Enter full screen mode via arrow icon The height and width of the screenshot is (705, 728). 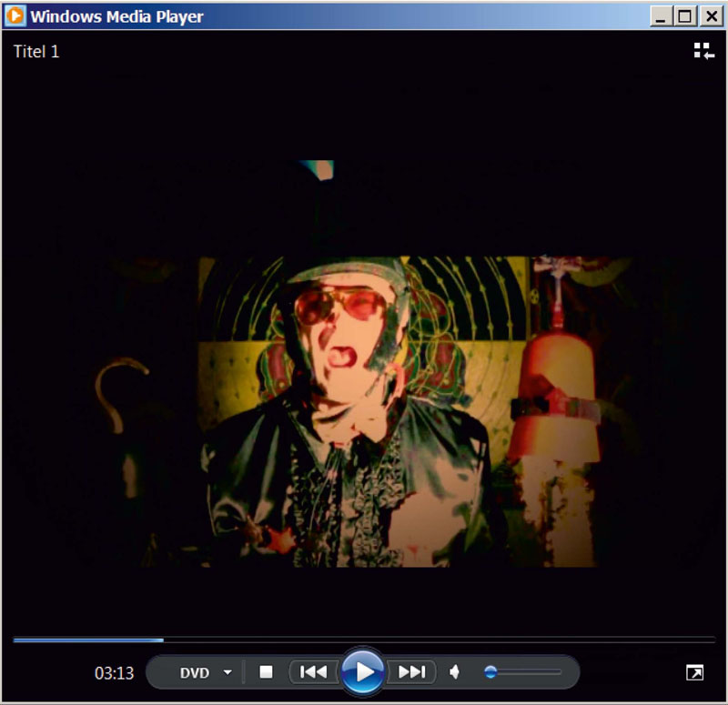(x=694, y=672)
